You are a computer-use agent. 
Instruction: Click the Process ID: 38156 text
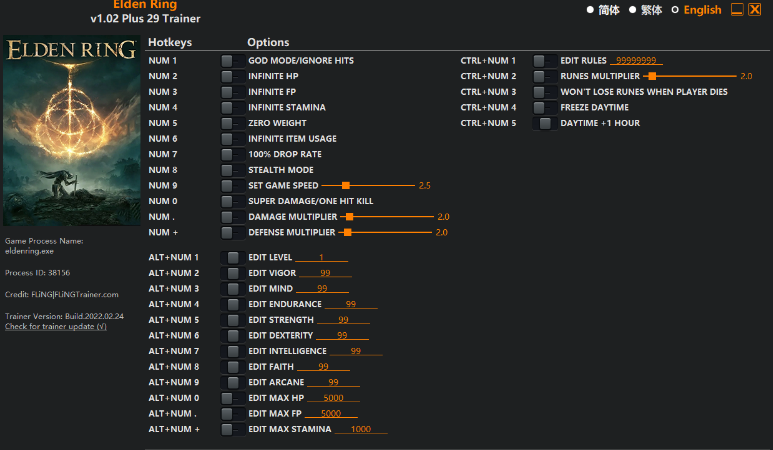click(37, 273)
